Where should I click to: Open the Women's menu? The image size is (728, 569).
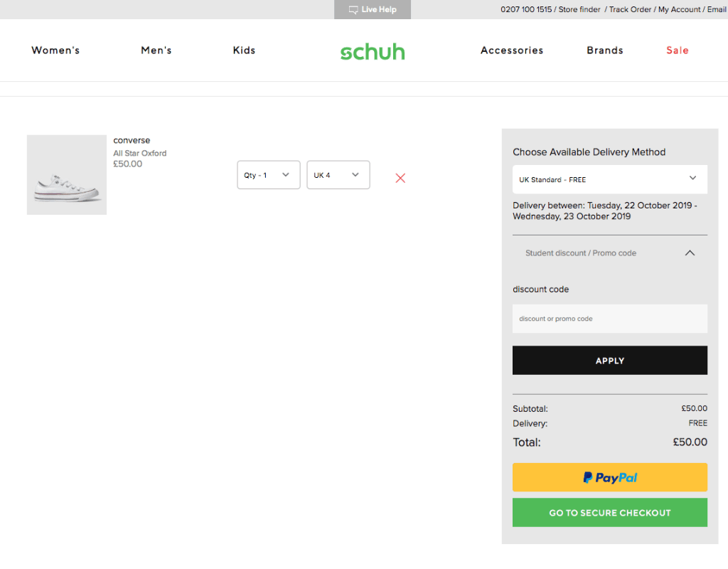click(x=55, y=50)
